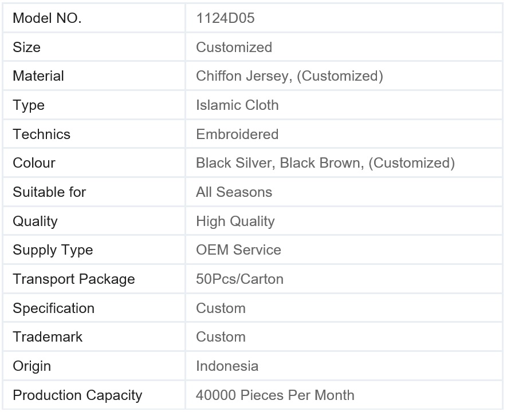Viewport: 507px width, 420px height.
Task: Click the High Quality value
Action: (235, 221)
